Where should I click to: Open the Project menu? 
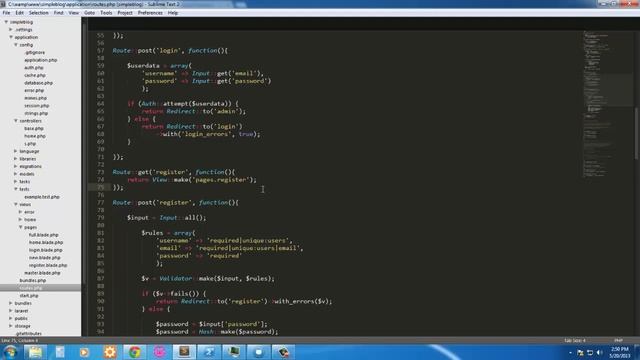tap(124, 13)
